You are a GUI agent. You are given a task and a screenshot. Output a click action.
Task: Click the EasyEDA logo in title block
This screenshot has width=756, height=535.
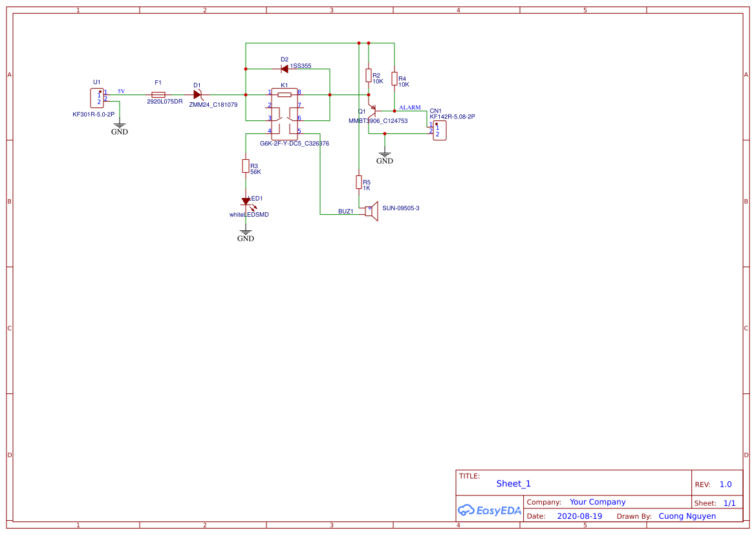click(x=490, y=510)
